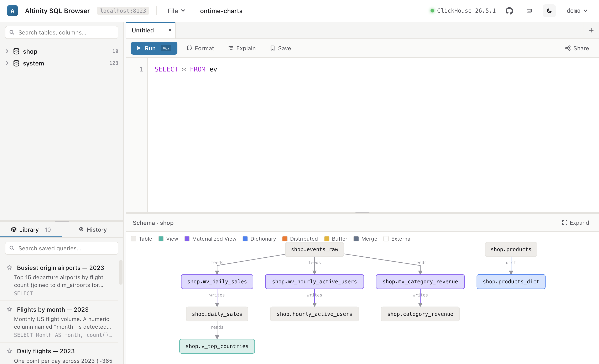The width and height of the screenshot is (599, 364).
Task: Open the demo user dropdown
Action: tap(577, 11)
